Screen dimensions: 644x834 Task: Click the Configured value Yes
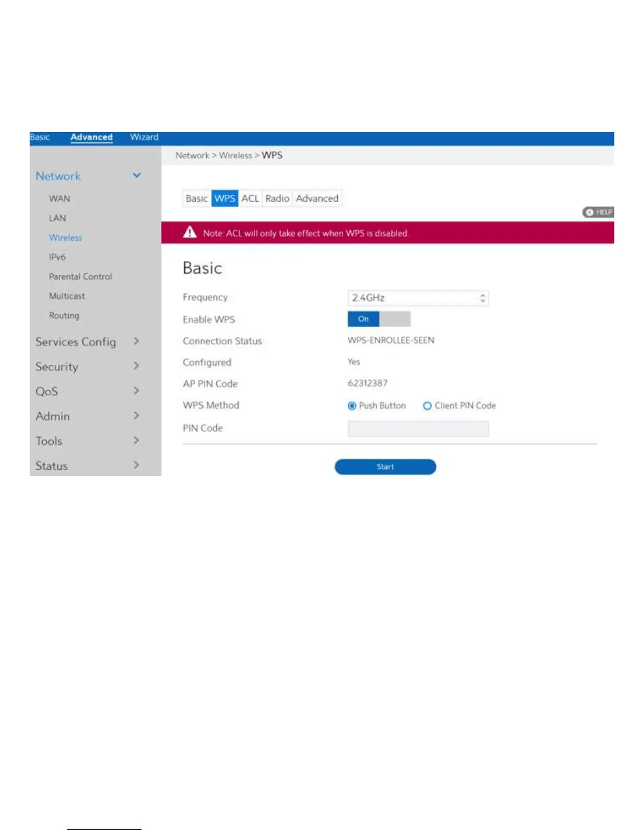[354, 362]
